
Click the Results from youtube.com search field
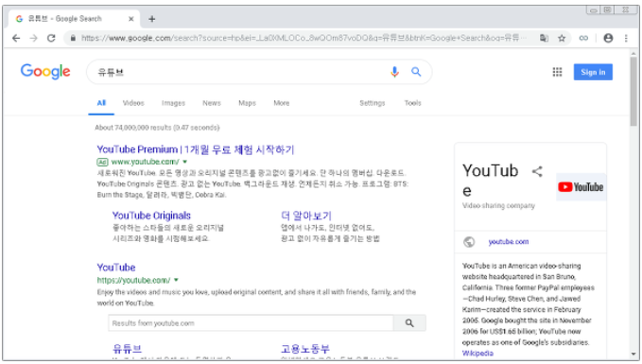coord(251,323)
